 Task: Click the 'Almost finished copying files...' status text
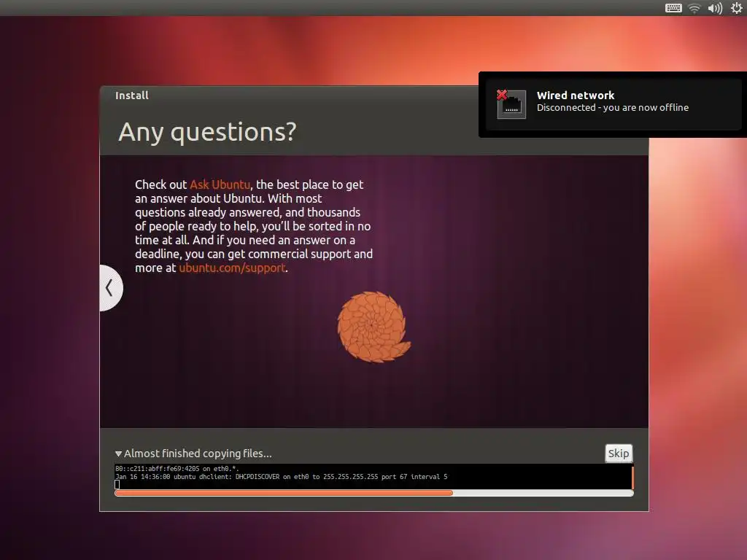point(198,454)
